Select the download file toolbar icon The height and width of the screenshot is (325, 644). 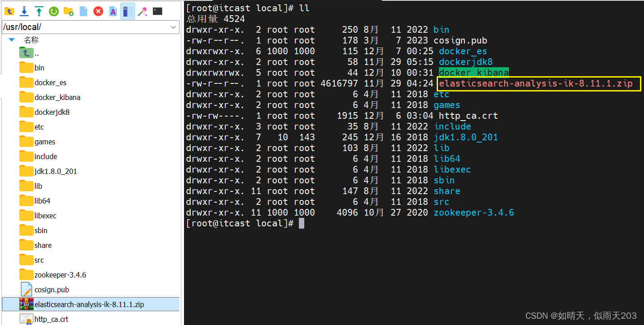point(24,11)
